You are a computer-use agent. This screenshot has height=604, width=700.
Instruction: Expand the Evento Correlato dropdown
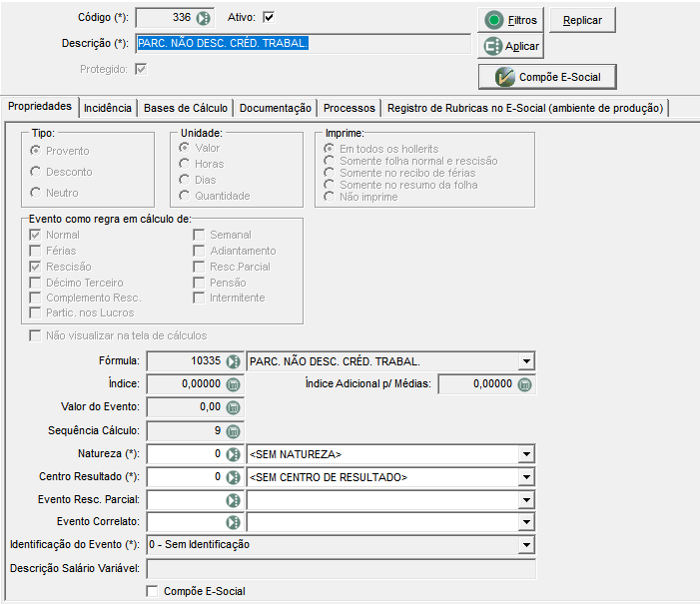click(x=526, y=522)
